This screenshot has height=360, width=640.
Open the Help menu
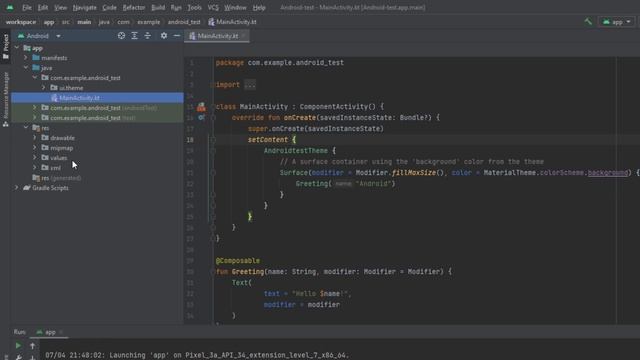tap(259, 7)
